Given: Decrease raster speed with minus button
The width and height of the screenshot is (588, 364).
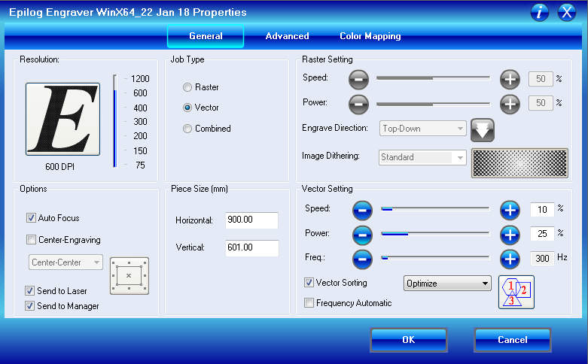Looking at the screenshot, I should pos(358,80).
